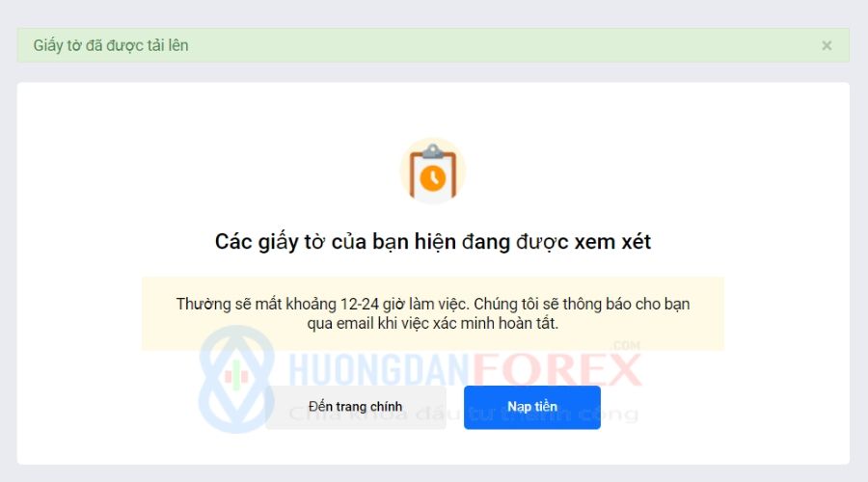Click the blue watermark logo emblem
This screenshot has height=482, width=868.
(236, 379)
